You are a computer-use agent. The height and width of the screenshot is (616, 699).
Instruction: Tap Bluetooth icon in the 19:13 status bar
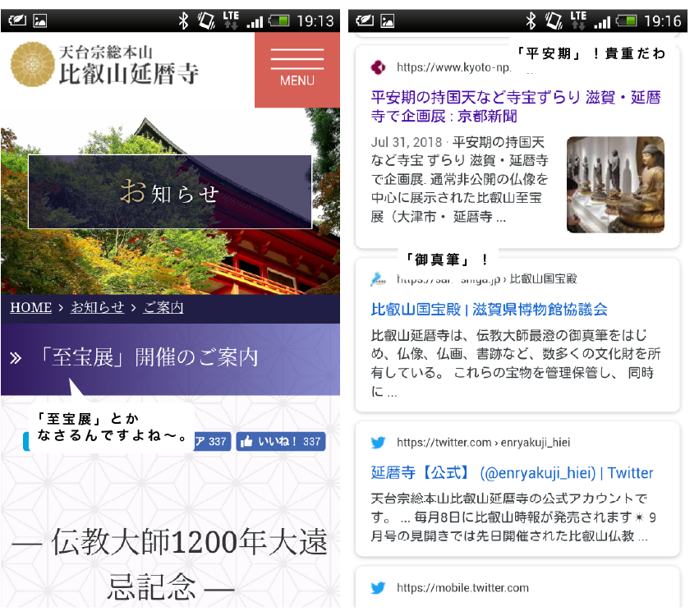pos(183,21)
